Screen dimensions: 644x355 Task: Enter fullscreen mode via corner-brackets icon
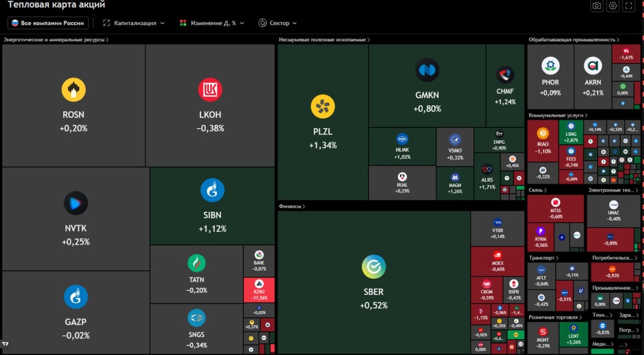coord(630,6)
